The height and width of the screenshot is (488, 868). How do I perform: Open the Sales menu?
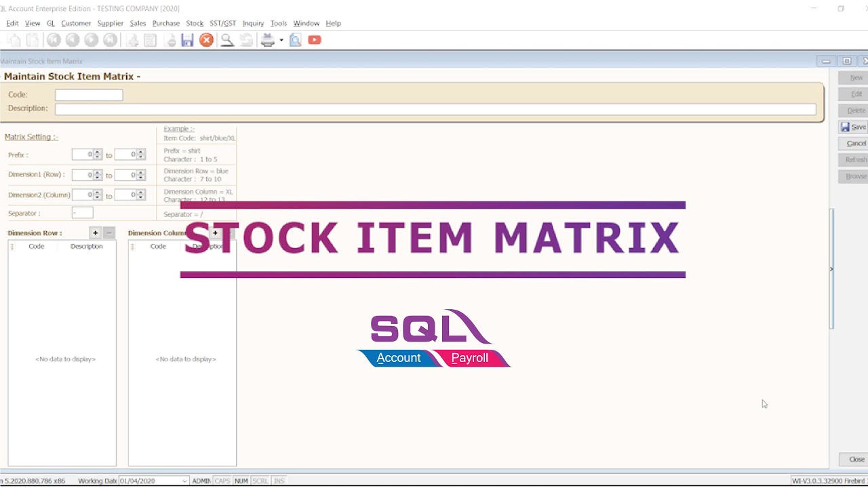click(x=138, y=23)
